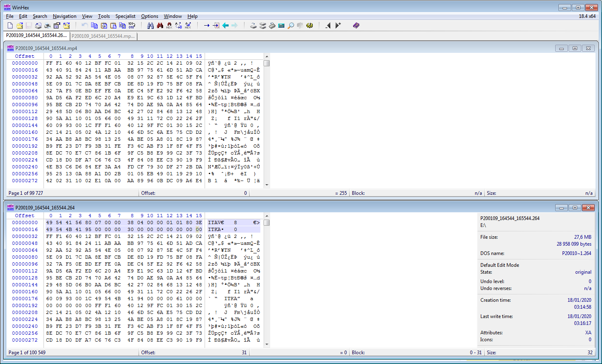Click the 'Default Edit Mode' label
The image size is (602, 364).
click(x=499, y=265)
